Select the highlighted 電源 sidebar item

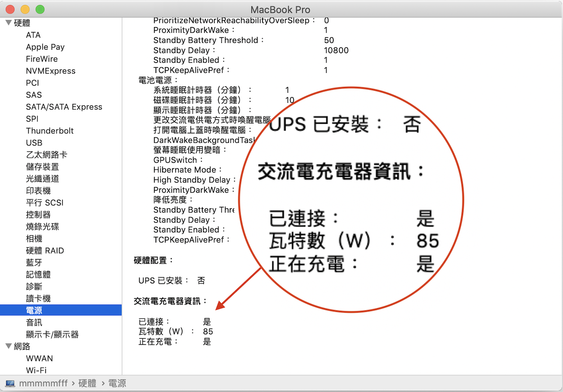point(34,310)
